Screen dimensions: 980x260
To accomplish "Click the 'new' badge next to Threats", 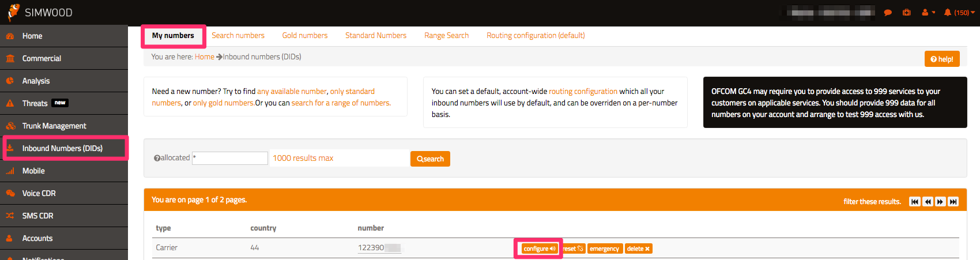I will pyautogui.click(x=60, y=103).
